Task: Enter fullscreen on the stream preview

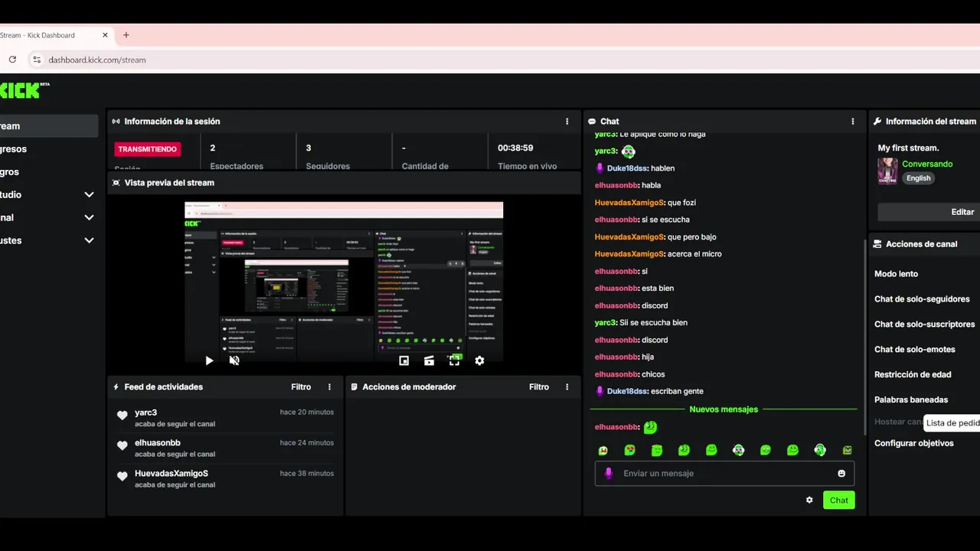Action: pyautogui.click(x=454, y=360)
